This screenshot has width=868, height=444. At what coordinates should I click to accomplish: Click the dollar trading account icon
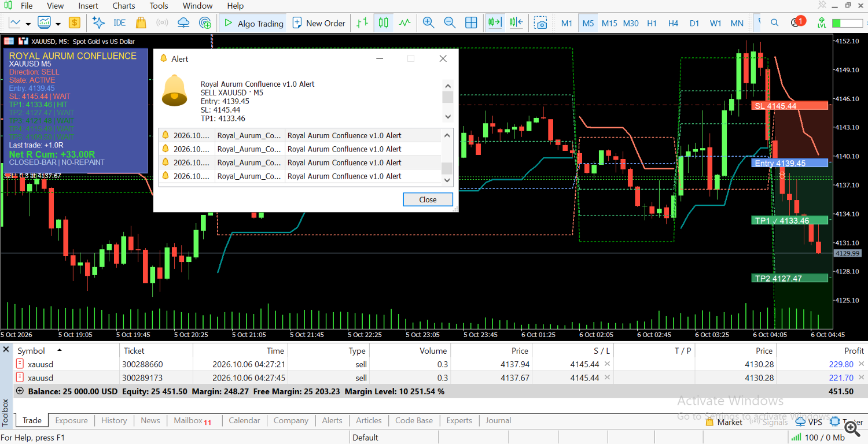point(74,23)
